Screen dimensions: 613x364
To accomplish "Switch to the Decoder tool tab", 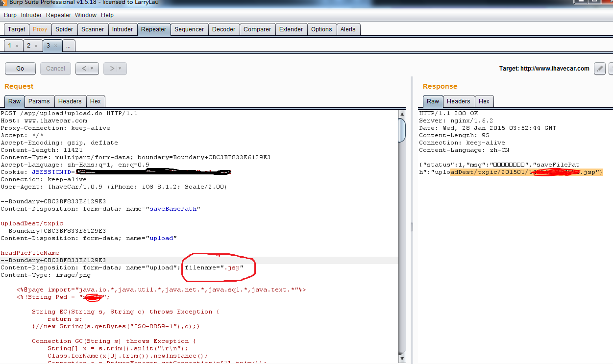I will tap(224, 29).
